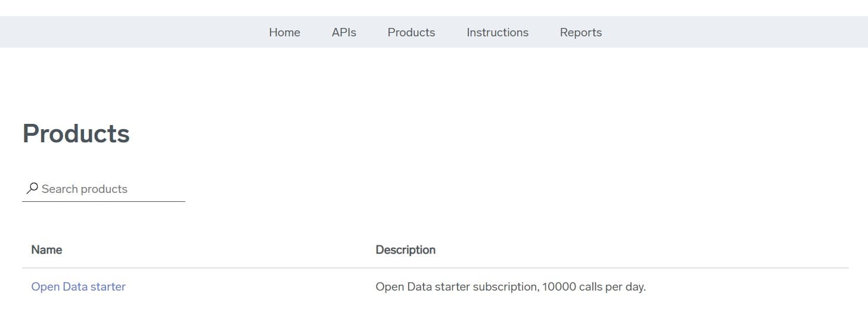Click the large Products page heading
868x315 pixels.
[x=76, y=133]
